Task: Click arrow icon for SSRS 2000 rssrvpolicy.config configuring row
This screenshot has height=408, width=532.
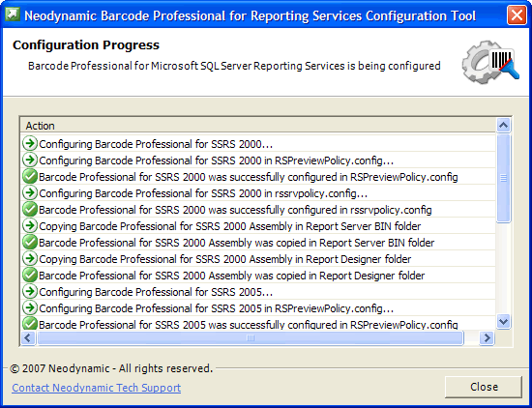Action: [30, 192]
